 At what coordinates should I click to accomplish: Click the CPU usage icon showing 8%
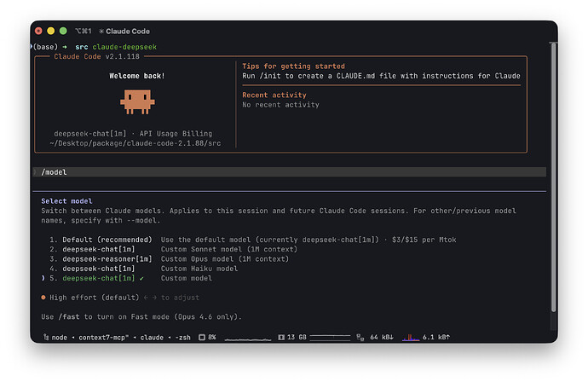pyautogui.click(x=202, y=337)
